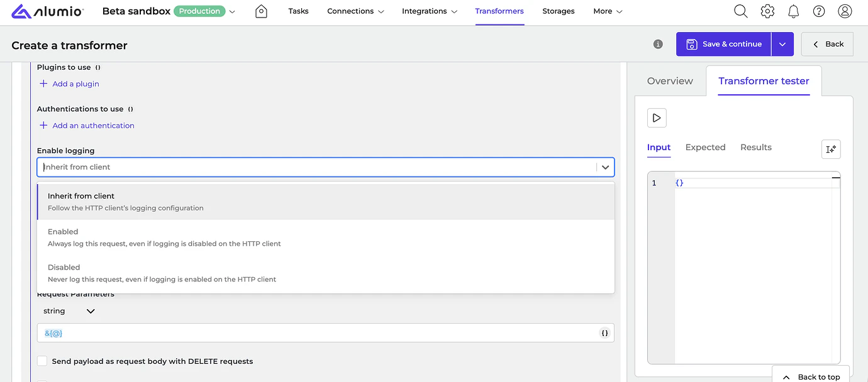The height and width of the screenshot is (382, 868).
Task: Click the Enable logging label
Action: [65, 151]
